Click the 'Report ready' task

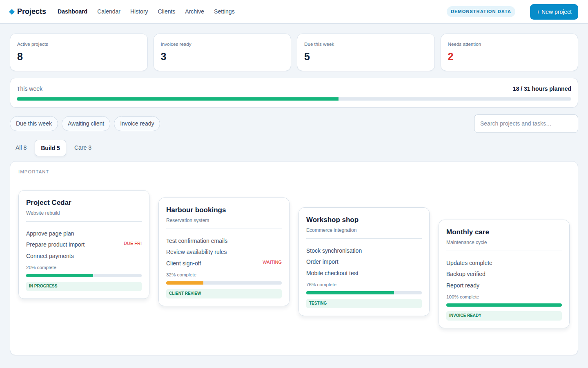click(x=463, y=285)
